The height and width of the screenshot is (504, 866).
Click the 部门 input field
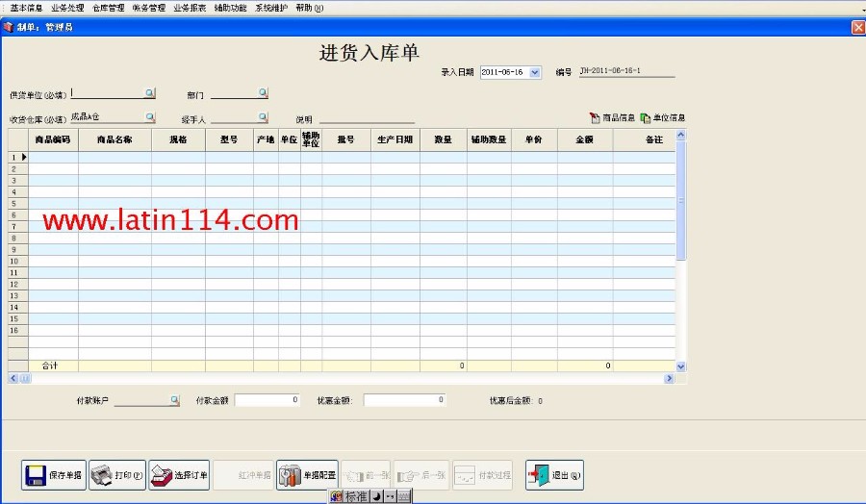pyautogui.click(x=234, y=93)
